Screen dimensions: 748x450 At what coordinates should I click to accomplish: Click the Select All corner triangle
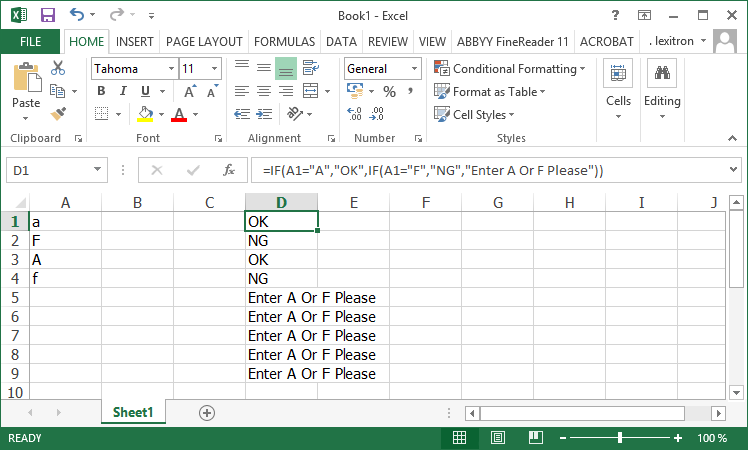(x=21, y=203)
